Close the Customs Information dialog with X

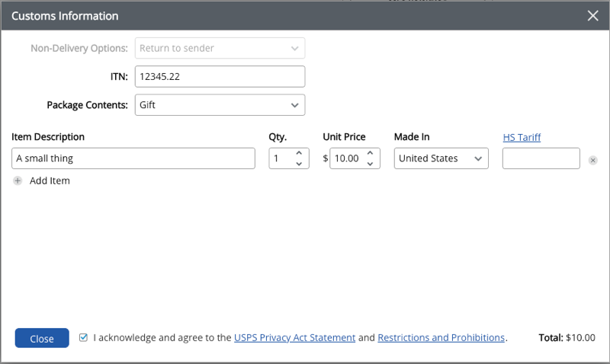pyautogui.click(x=592, y=15)
